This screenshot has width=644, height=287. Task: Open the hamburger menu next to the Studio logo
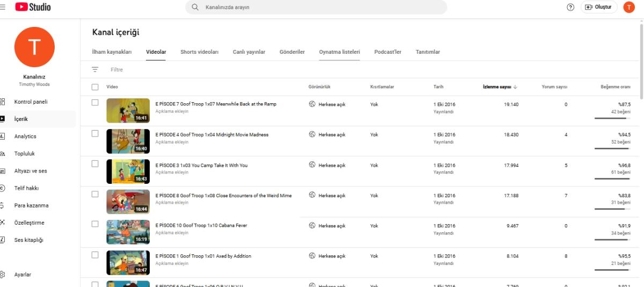[x=3, y=7]
